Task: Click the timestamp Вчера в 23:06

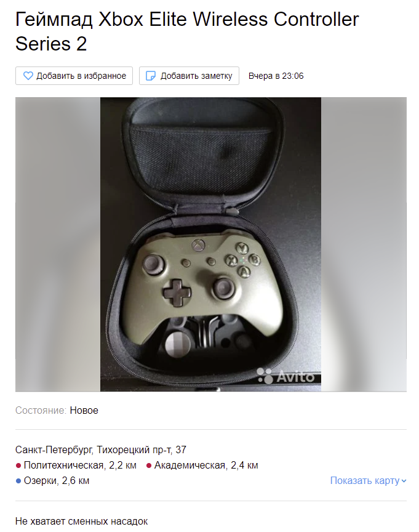Action: tap(276, 76)
